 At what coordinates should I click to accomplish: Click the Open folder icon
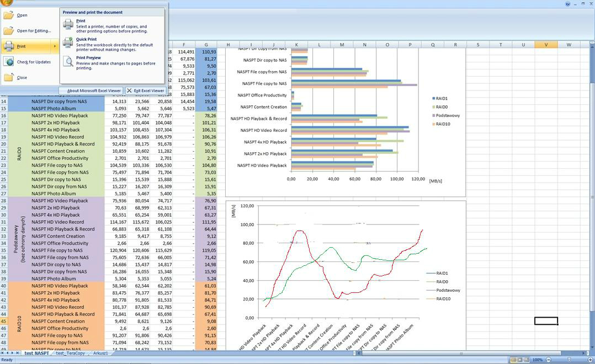(x=8, y=15)
